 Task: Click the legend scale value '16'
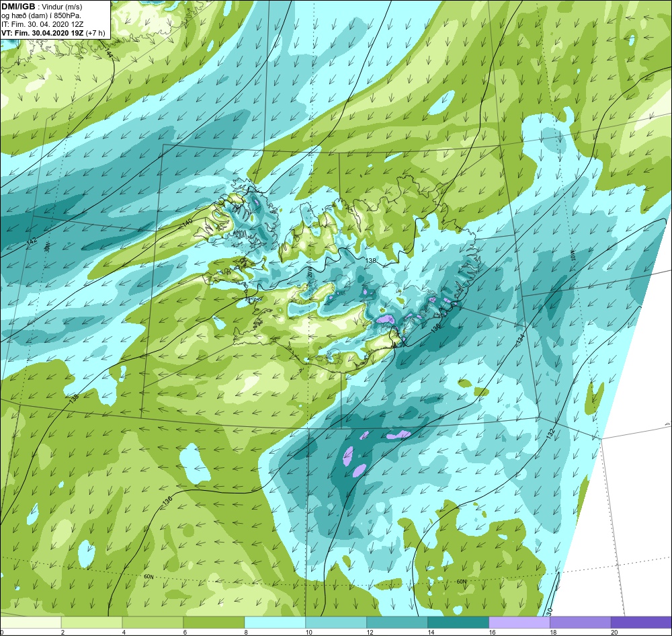[x=492, y=632]
